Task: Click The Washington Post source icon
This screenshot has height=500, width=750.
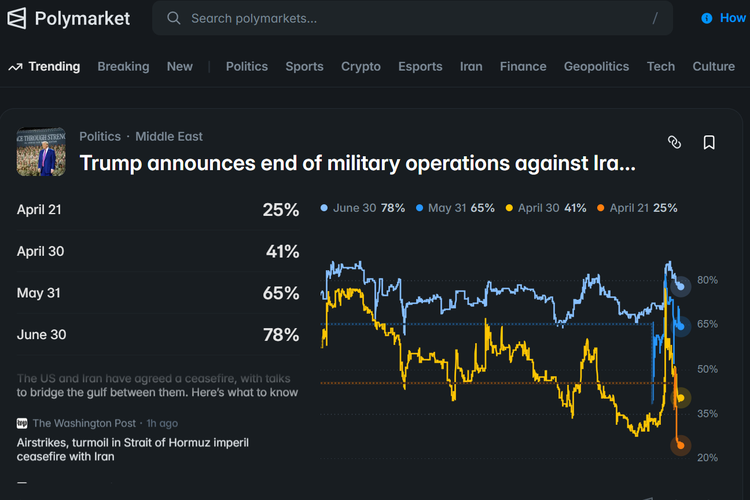Action: [x=22, y=423]
